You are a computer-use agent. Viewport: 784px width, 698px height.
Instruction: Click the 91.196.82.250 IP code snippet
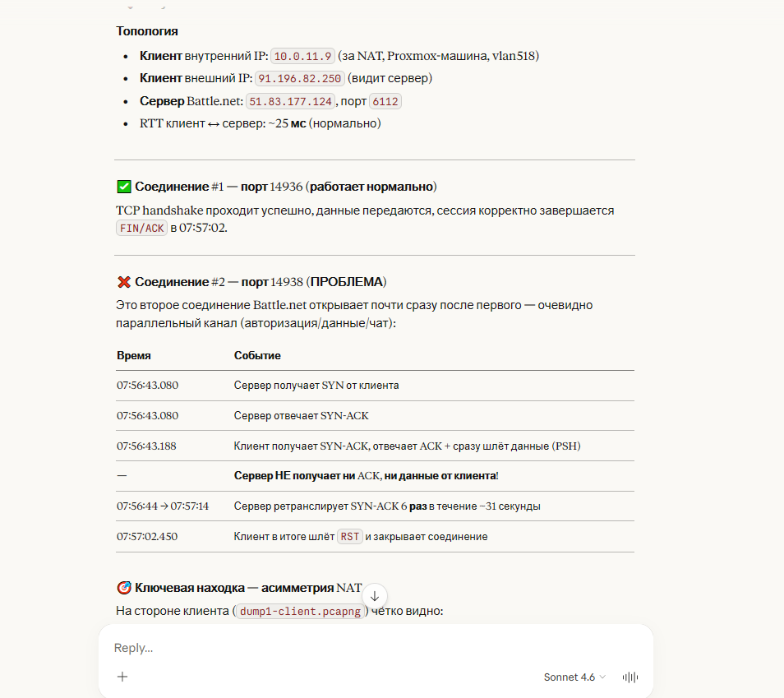point(299,79)
